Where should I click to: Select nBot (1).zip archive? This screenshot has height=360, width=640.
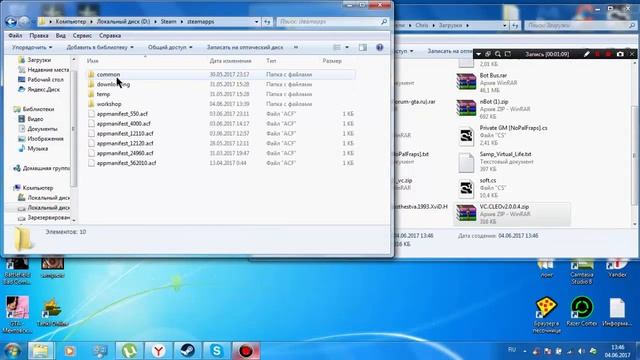point(493,109)
